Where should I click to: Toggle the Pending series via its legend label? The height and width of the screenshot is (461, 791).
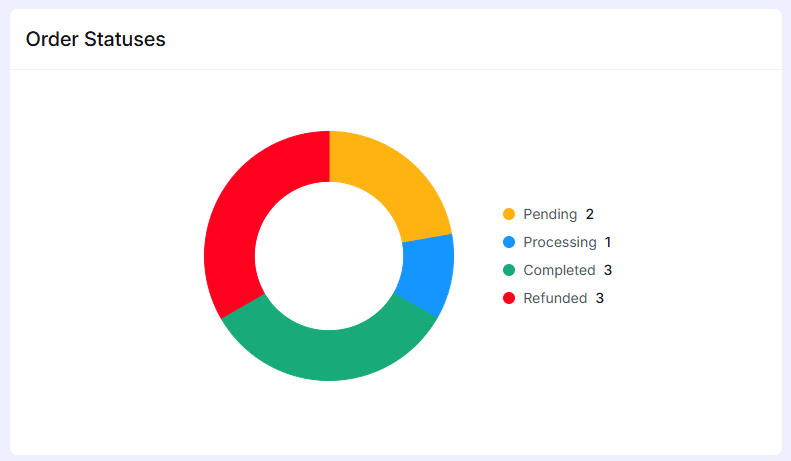550,214
